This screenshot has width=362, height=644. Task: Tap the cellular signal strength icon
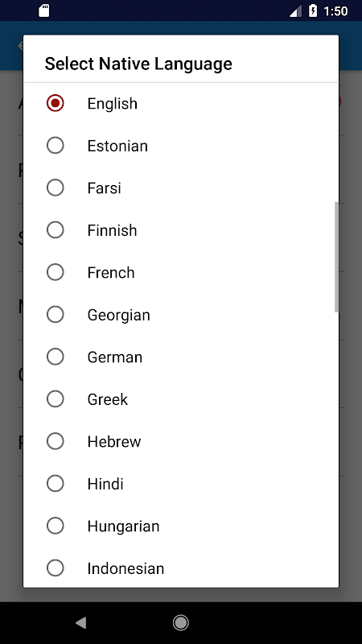pos(295,11)
